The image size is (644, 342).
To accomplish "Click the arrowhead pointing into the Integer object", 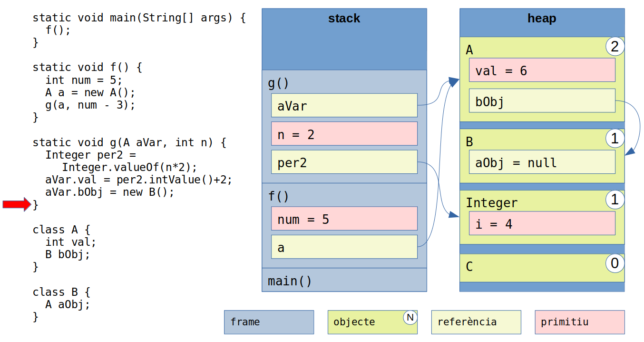I will click(x=454, y=216).
